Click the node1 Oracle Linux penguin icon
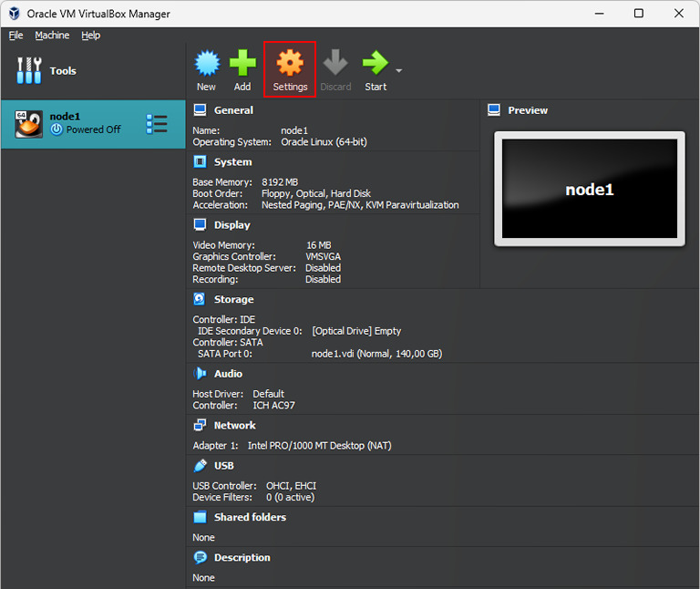The width and height of the screenshot is (700, 589). tap(29, 124)
